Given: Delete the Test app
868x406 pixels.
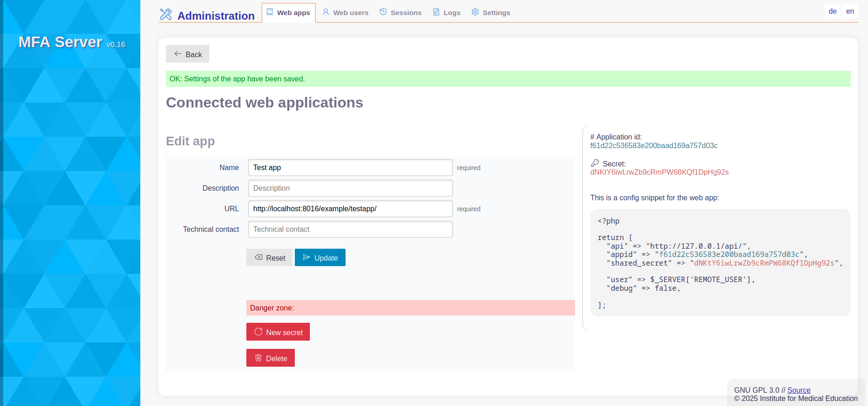Looking at the screenshot, I should click(x=271, y=358).
